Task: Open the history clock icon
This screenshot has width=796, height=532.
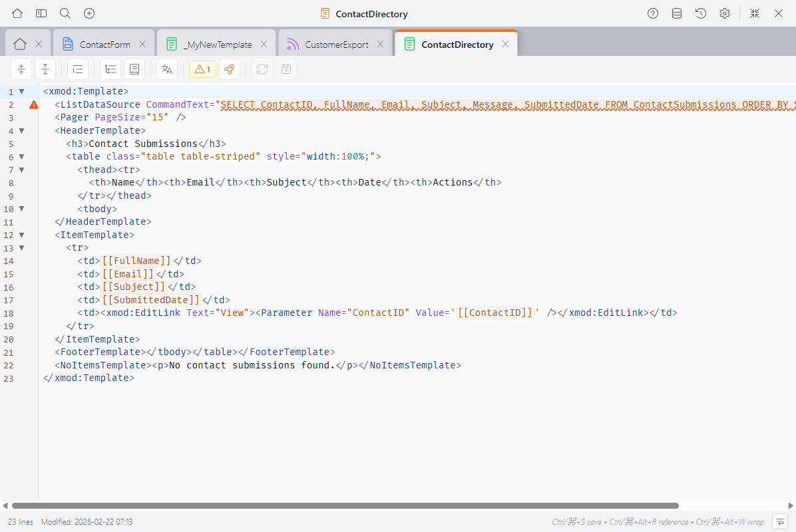Action: pyautogui.click(x=701, y=14)
